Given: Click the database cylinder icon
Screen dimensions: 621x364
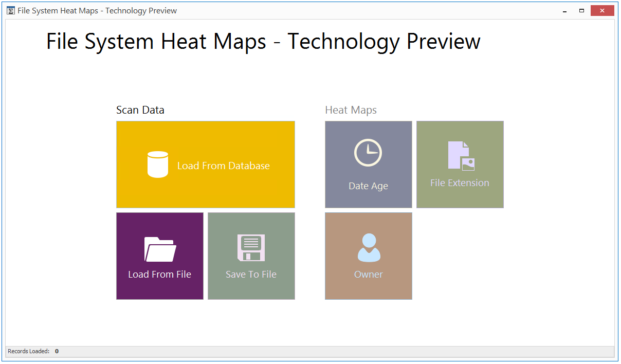Looking at the screenshot, I should pos(158,165).
